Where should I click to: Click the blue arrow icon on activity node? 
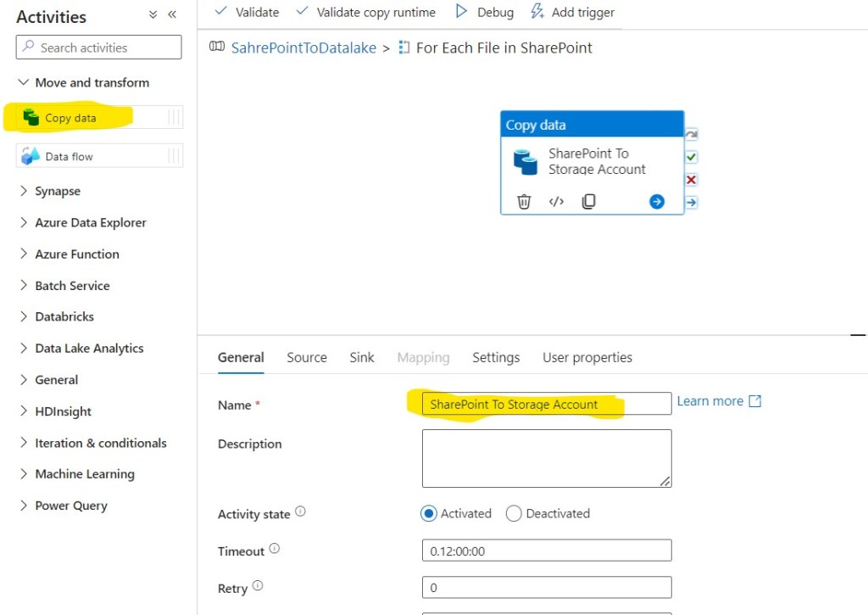(657, 201)
